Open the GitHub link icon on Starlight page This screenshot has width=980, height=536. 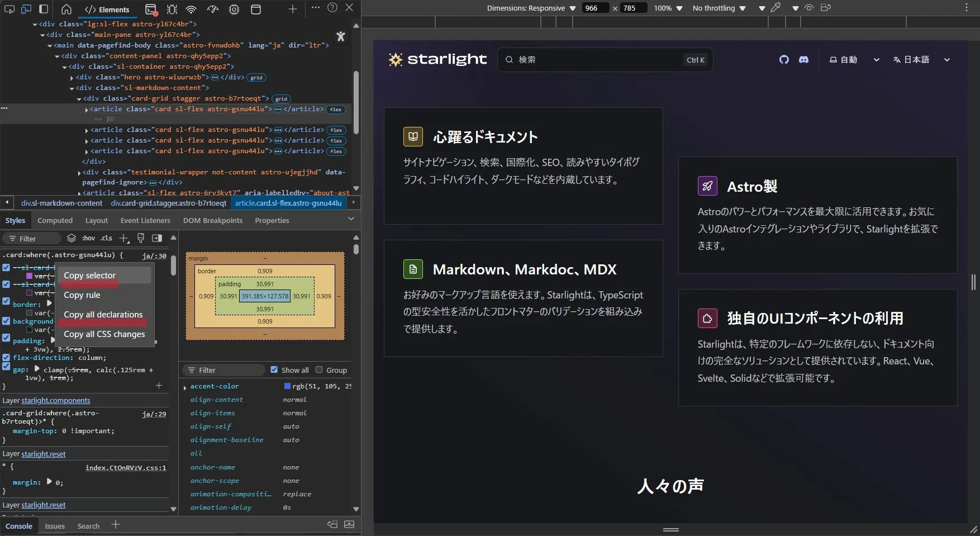click(x=784, y=60)
